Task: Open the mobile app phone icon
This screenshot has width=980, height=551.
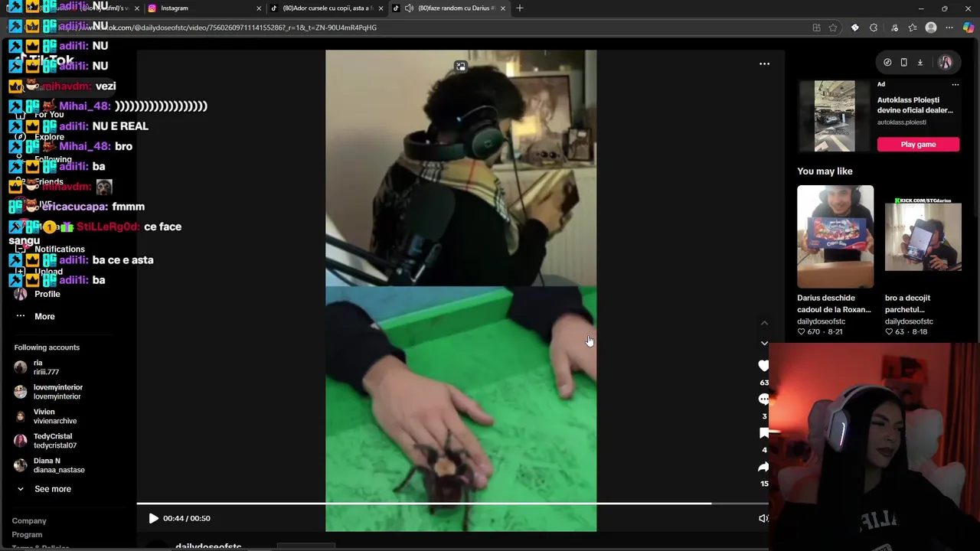Action: (903, 63)
